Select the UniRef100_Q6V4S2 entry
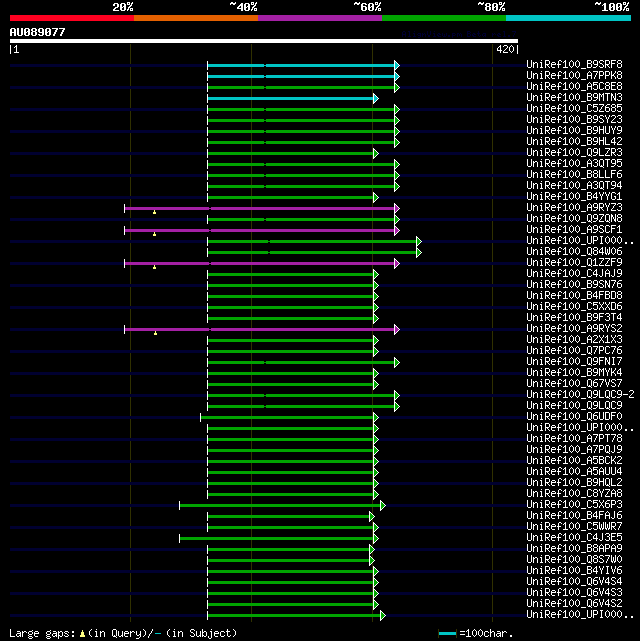The image size is (640, 641). pyautogui.click(x=574, y=604)
